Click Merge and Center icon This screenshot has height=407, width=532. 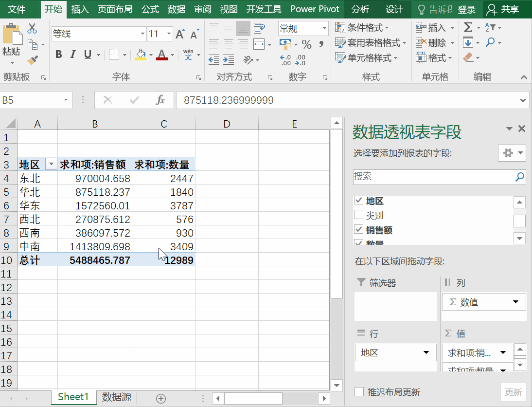pyautogui.click(x=259, y=44)
